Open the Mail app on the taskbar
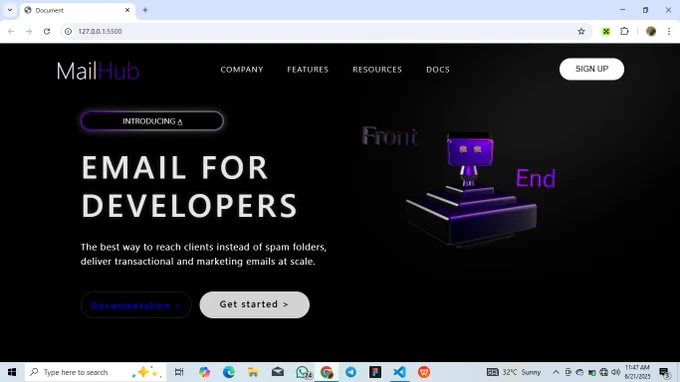The image size is (680, 382). tap(278, 372)
